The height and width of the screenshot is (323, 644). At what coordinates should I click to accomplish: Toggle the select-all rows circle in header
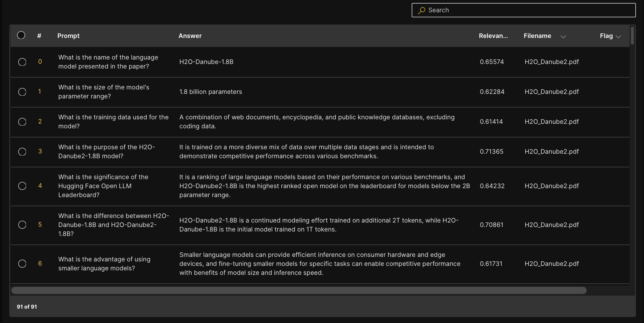click(21, 35)
